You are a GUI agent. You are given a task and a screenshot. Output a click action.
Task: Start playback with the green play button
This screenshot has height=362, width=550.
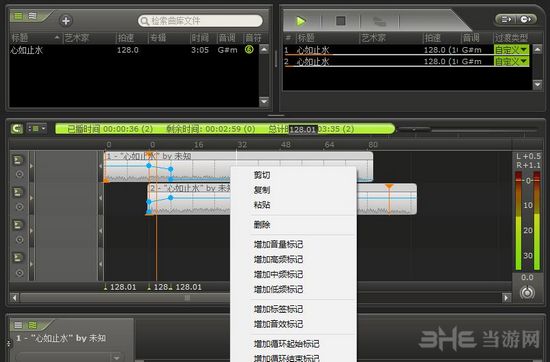point(300,21)
